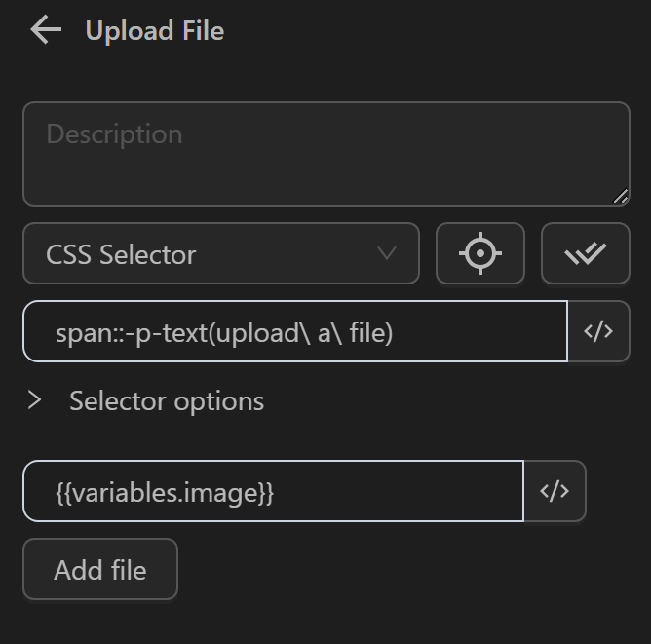Viewport: 651px width, 644px height.
Task: Verify selector with double-checkmark icon
Action: click(585, 254)
